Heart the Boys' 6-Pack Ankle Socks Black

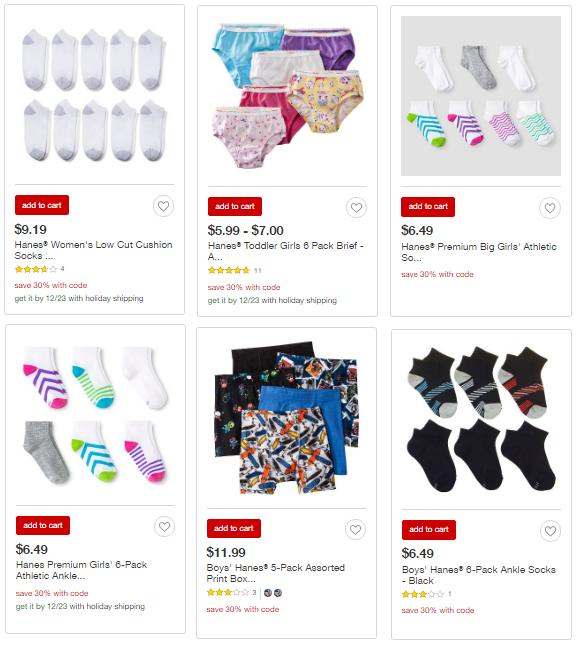551,531
